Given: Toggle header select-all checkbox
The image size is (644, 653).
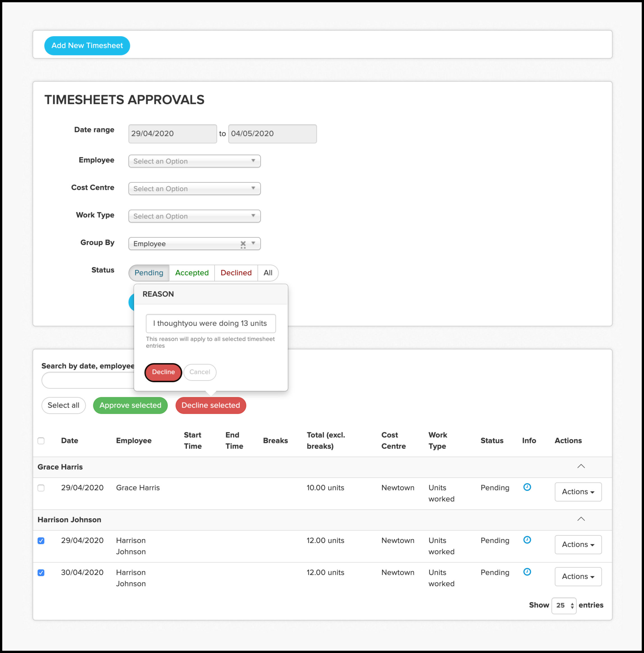Looking at the screenshot, I should coord(41,441).
